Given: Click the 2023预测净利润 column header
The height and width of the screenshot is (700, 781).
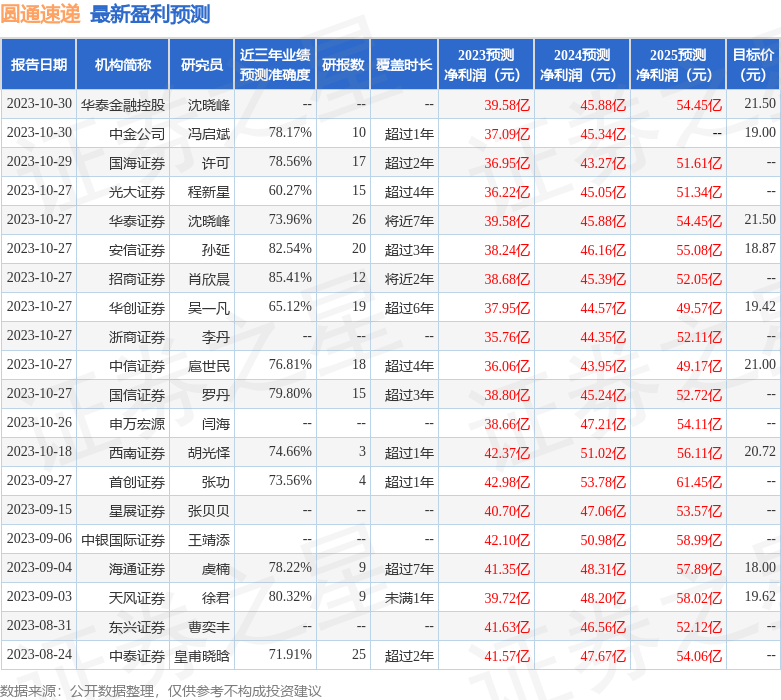Looking at the screenshot, I should (x=486, y=64).
